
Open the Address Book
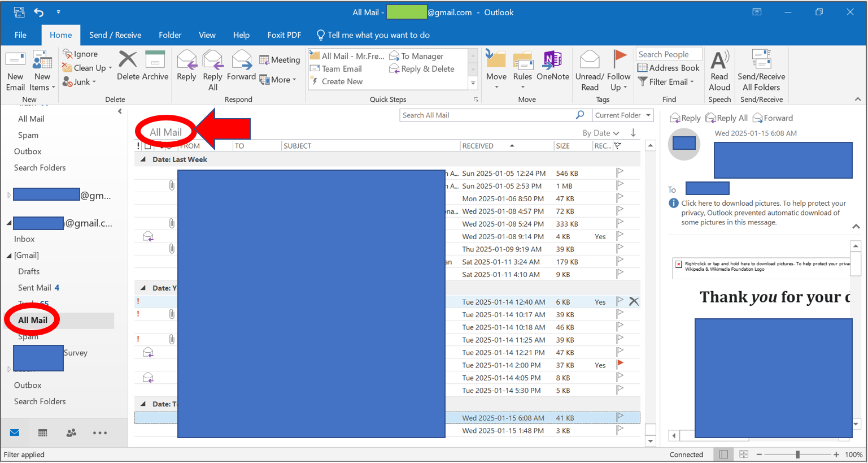coord(668,68)
